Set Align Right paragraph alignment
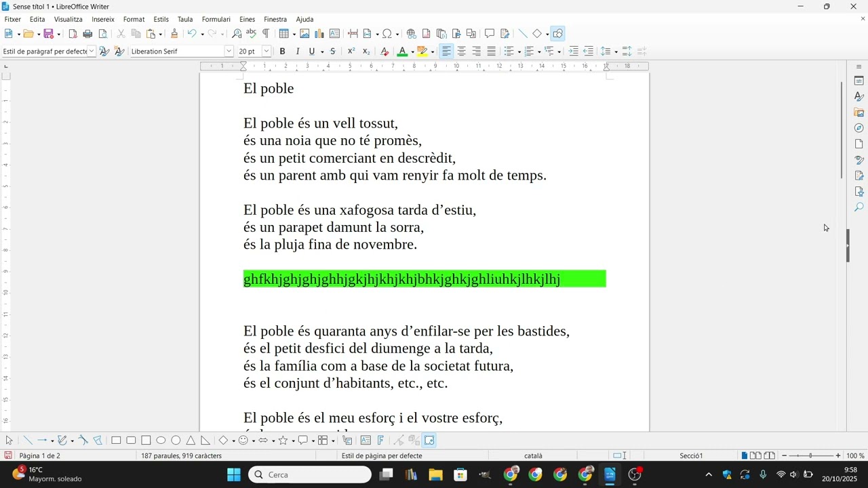Image resolution: width=868 pixels, height=488 pixels. (476, 52)
